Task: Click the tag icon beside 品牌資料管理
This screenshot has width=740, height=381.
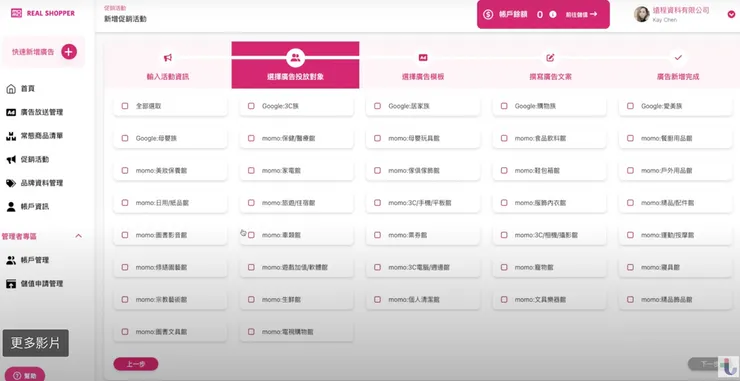Action: pyautogui.click(x=11, y=183)
